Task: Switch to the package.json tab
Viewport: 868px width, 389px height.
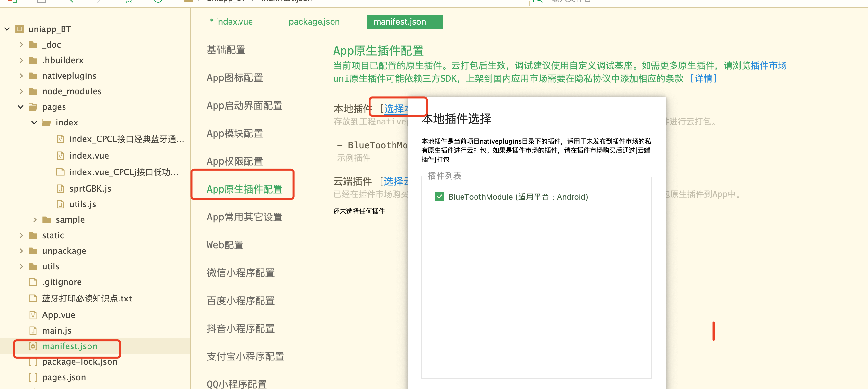Action: pyautogui.click(x=314, y=22)
